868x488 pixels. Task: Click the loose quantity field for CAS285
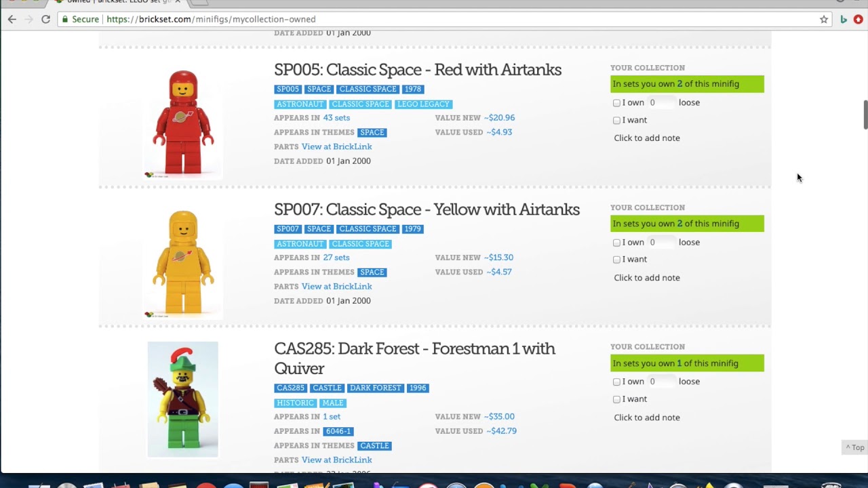661,381
